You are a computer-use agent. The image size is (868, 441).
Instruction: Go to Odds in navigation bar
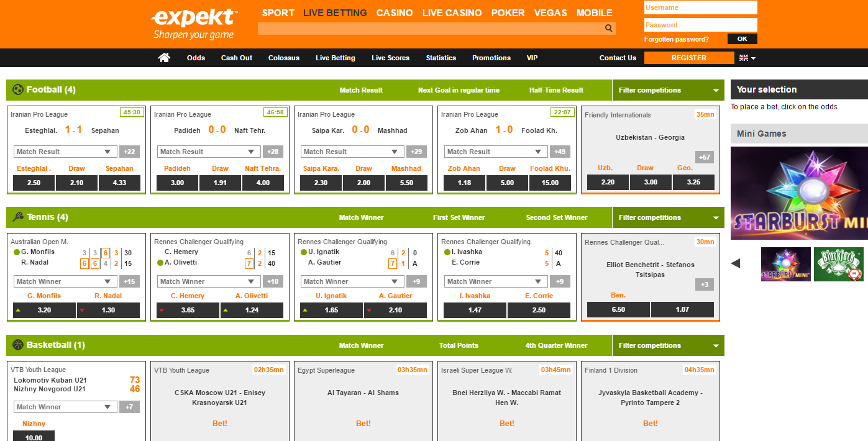pos(196,58)
